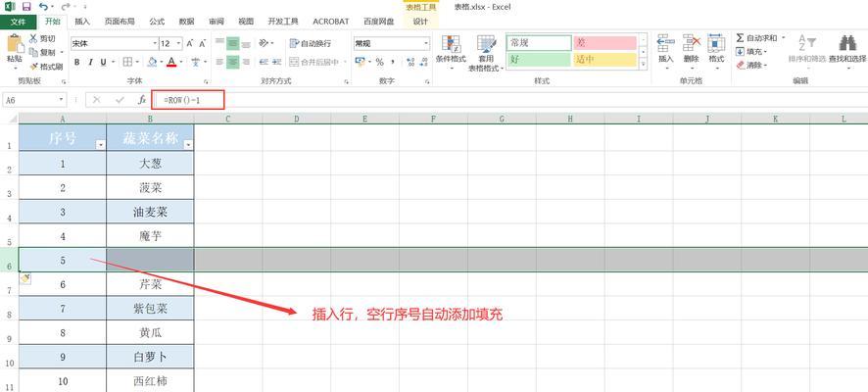Open the Clear (清除) dropdown
Screen dimensions: 868x392
coord(751,65)
